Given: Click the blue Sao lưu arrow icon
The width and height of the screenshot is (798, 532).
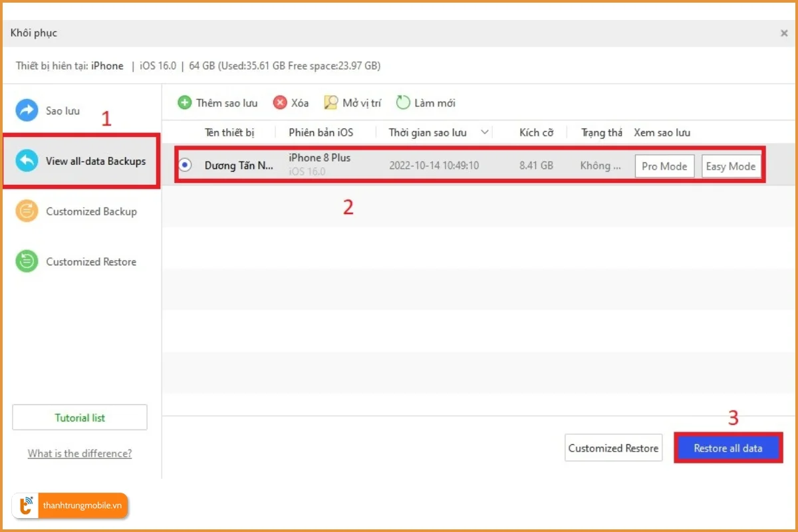Looking at the screenshot, I should (27, 110).
